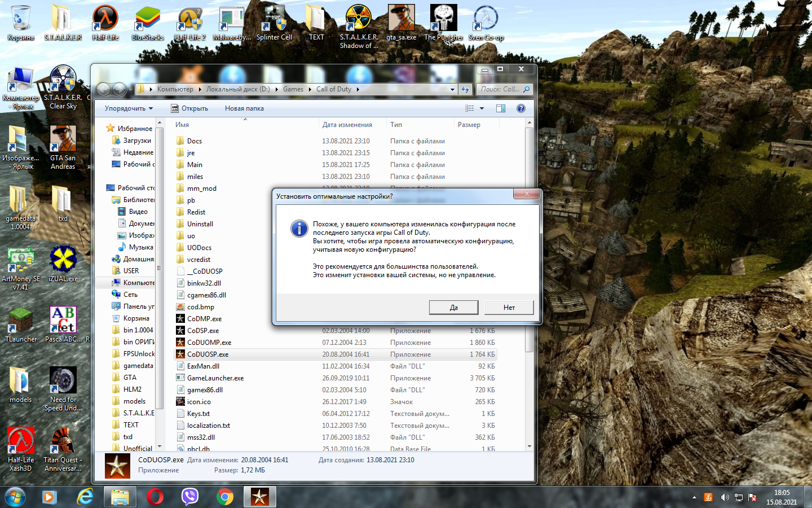Image resolution: width=812 pixels, height=508 pixels.
Task: Open Need for Speed Underground shortcut
Action: (x=63, y=389)
